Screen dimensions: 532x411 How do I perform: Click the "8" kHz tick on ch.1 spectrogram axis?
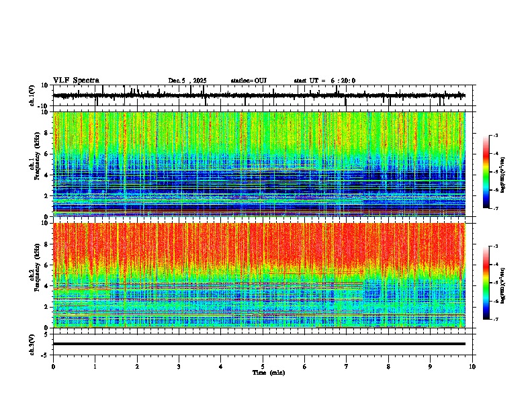pos(47,133)
